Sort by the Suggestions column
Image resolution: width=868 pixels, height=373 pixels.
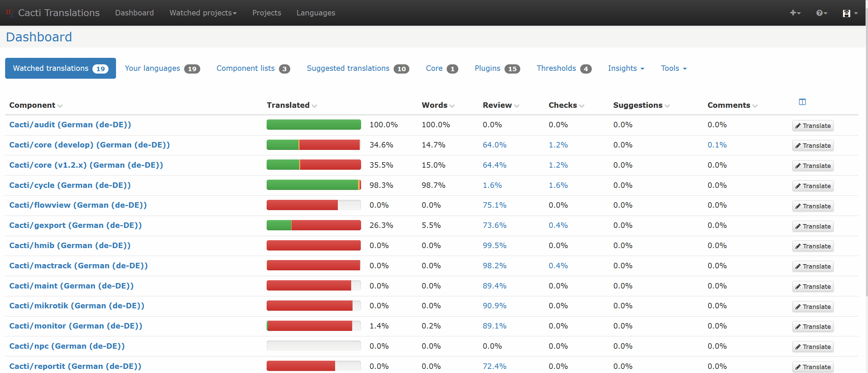click(x=641, y=105)
